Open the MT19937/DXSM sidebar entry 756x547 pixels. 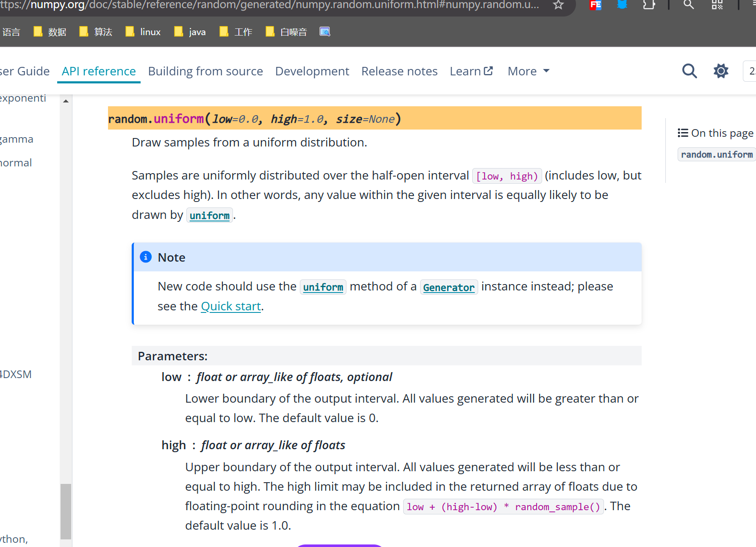pyautogui.click(x=16, y=374)
